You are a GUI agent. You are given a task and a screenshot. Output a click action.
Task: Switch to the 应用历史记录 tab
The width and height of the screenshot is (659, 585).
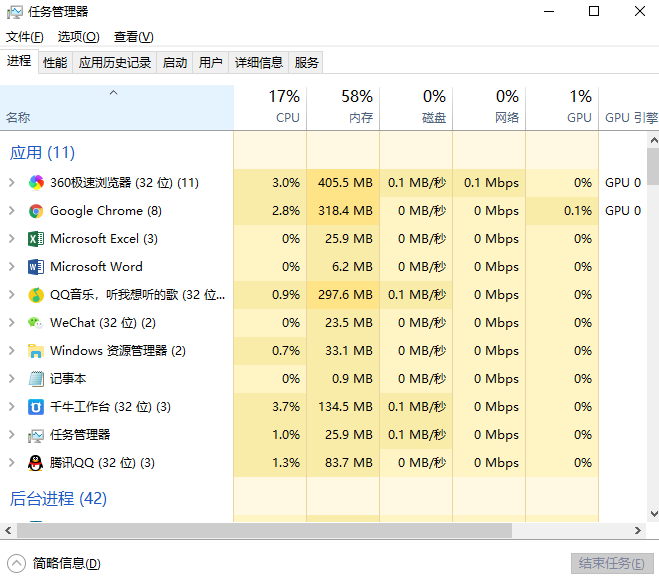click(115, 63)
